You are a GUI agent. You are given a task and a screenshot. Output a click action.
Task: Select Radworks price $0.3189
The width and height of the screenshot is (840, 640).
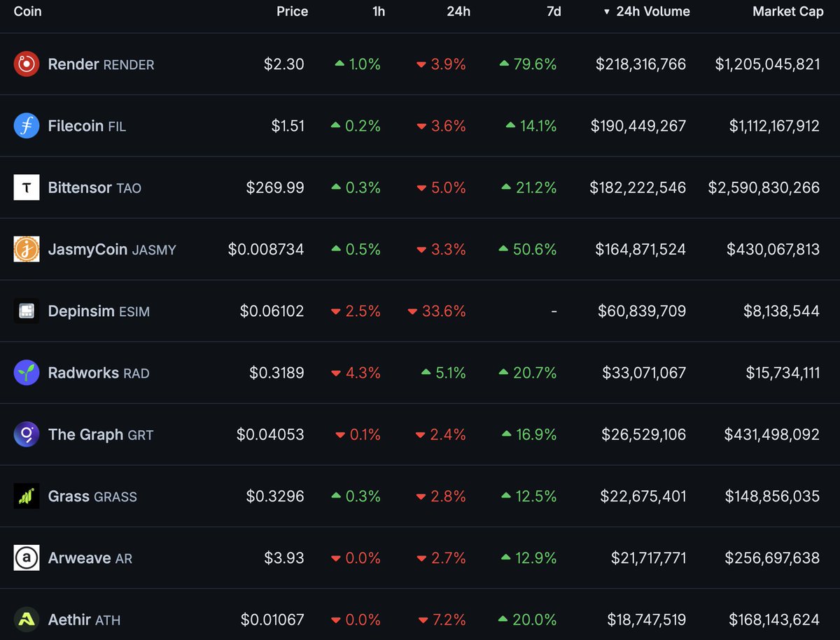click(x=276, y=373)
